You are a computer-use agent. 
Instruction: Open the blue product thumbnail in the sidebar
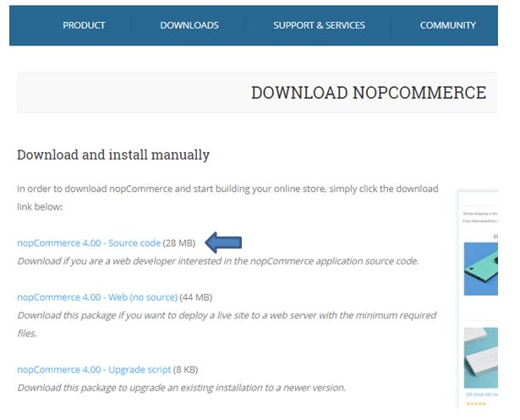click(x=481, y=269)
